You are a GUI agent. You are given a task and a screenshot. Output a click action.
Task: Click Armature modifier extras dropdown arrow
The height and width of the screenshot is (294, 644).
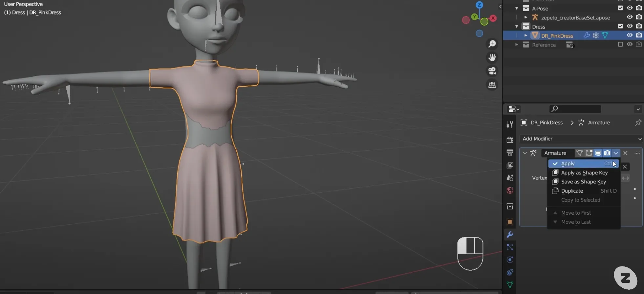pyautogui.click(x=616, y=153)
